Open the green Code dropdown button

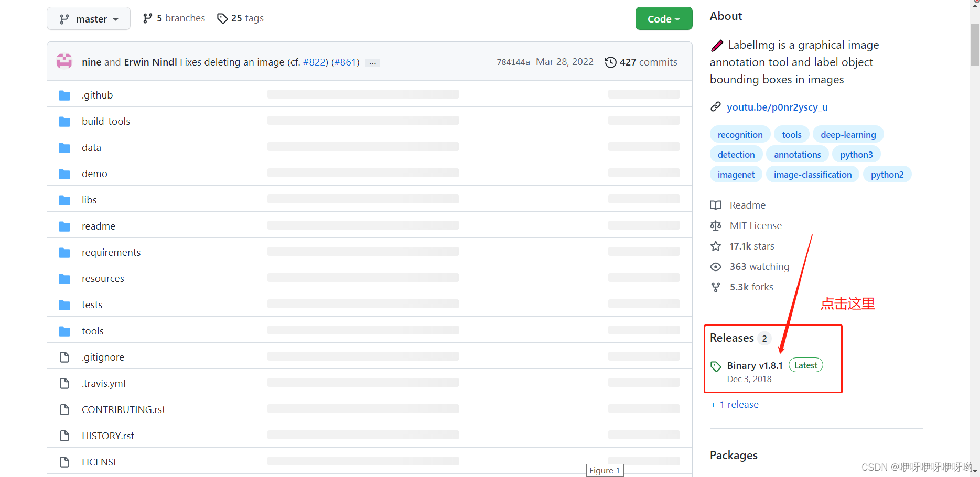663,19
